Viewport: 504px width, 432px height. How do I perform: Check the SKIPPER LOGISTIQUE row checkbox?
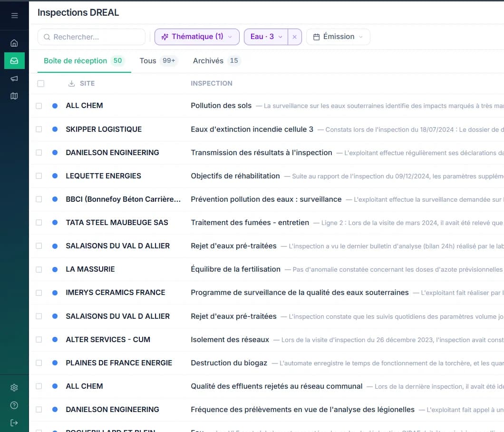[39, 129]
